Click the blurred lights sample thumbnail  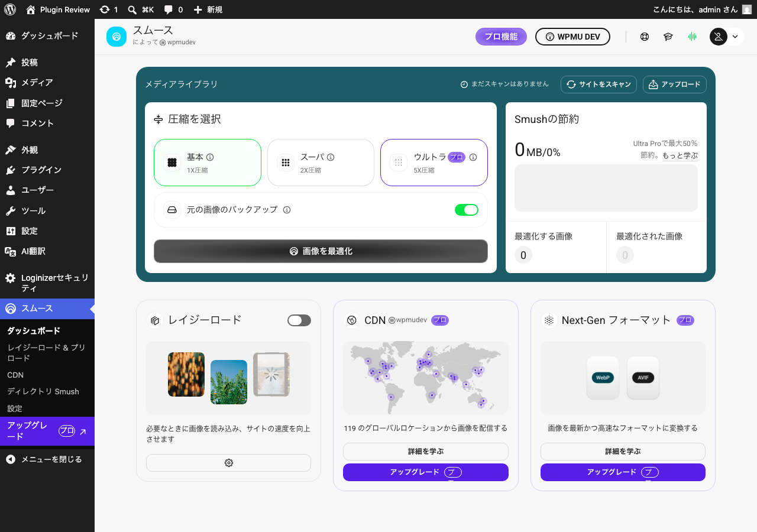[x=186, y=374]
